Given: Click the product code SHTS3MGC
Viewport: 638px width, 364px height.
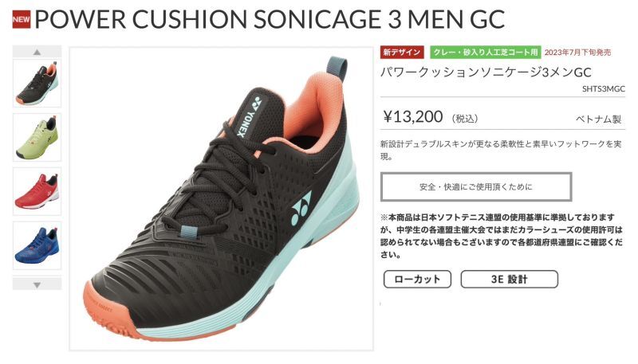Looking at the screenshot, I should [x=604, y=89].
